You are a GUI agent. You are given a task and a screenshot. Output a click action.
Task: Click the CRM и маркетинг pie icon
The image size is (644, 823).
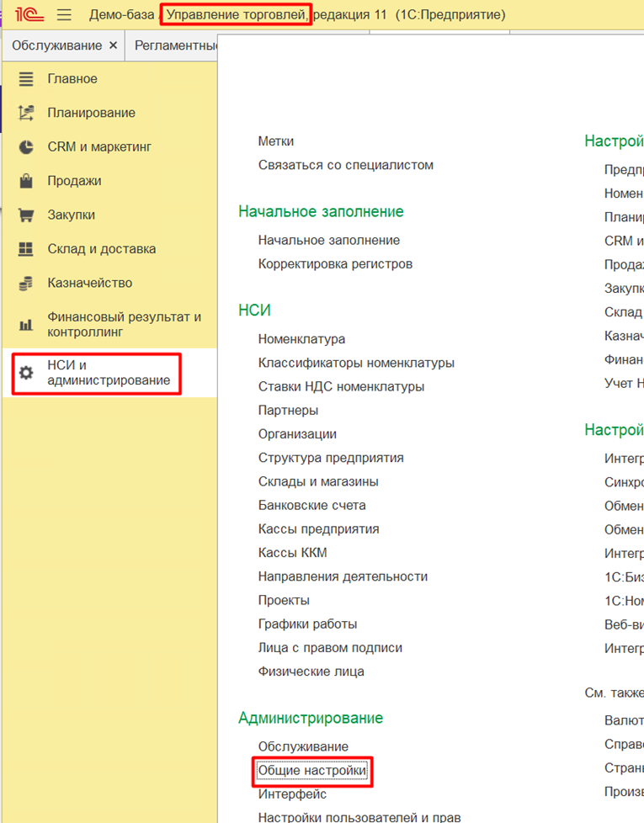[26, 147]
